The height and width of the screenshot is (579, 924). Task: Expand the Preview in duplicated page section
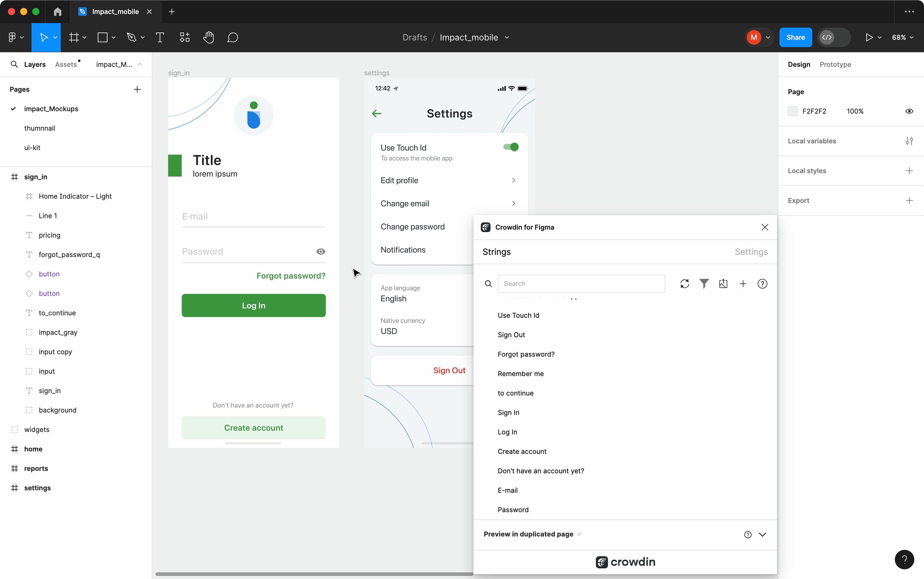(763, 534)
